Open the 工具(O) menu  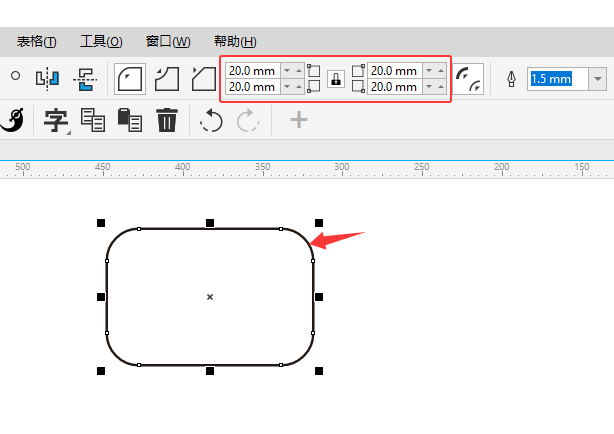101,42
